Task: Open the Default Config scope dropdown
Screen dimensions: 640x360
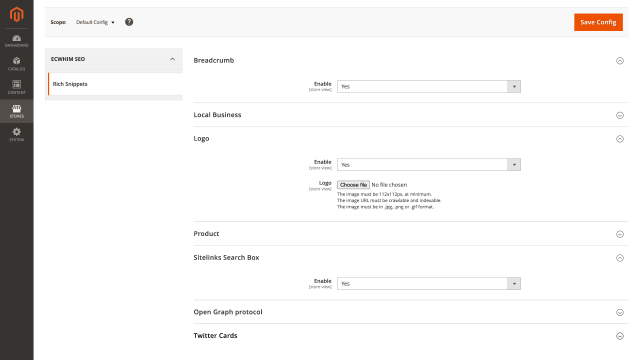Action: click(95, 22)
